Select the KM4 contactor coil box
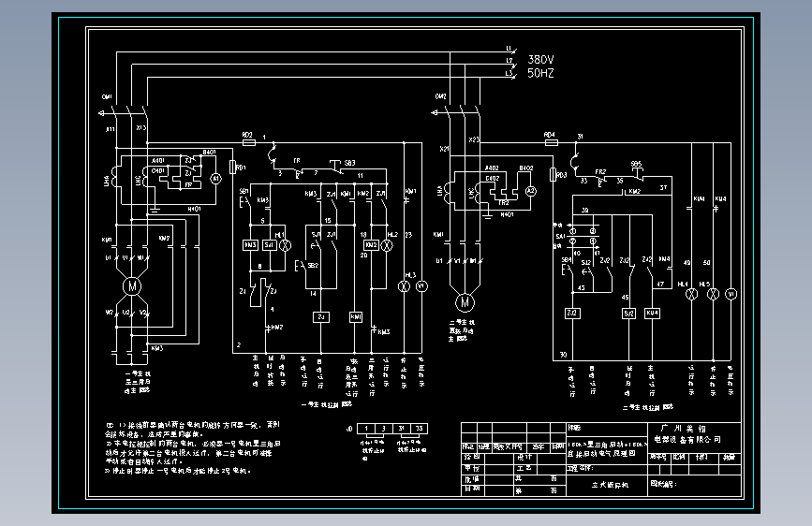The height and width of the screenshot is (526, 812). point(652,314)
